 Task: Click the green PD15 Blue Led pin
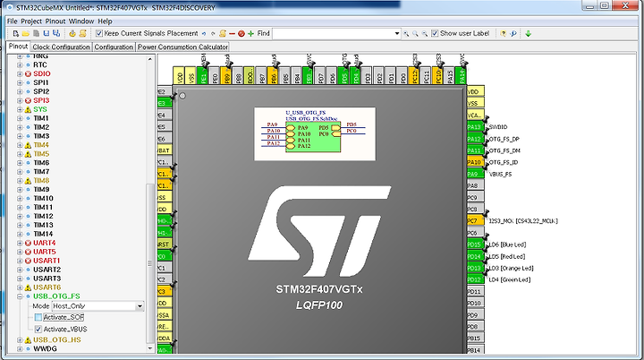475,244
